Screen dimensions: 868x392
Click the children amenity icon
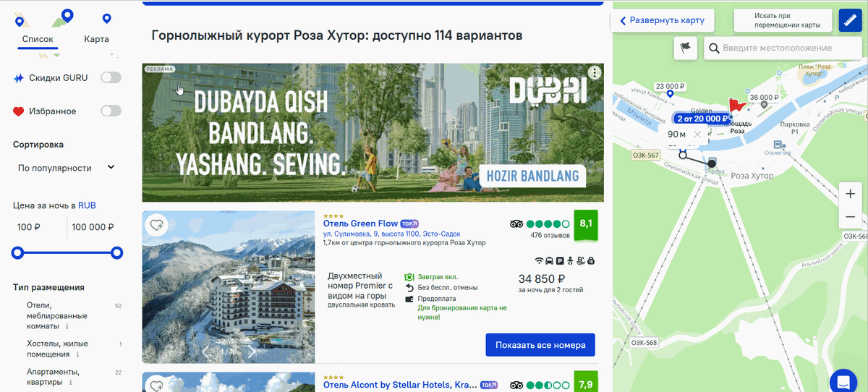570,260
